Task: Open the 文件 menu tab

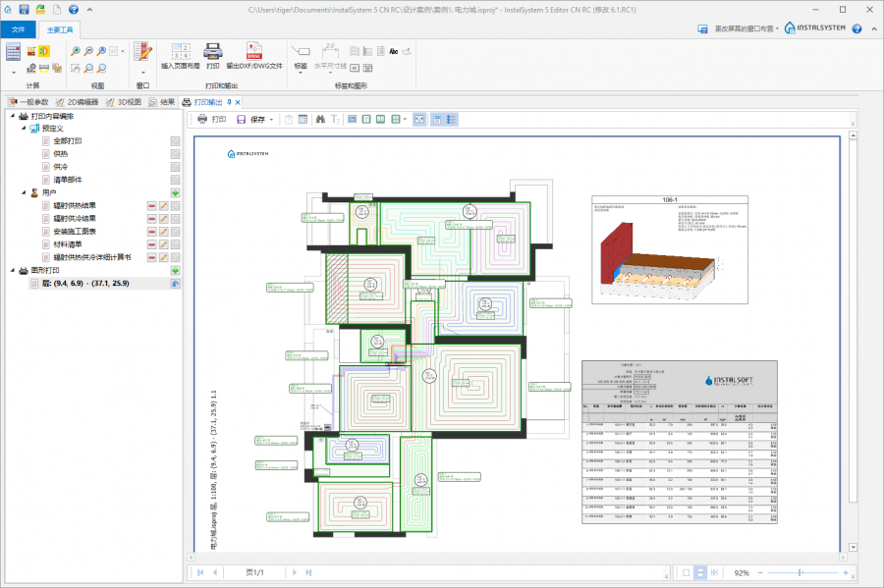Action: pyautogui.click(x=18, y=30)
